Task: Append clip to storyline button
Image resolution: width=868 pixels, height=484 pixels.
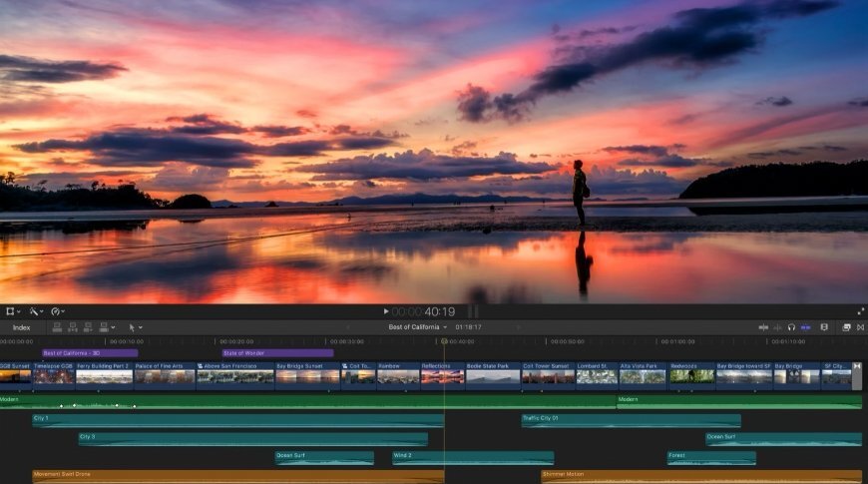Action: (88, 328)
